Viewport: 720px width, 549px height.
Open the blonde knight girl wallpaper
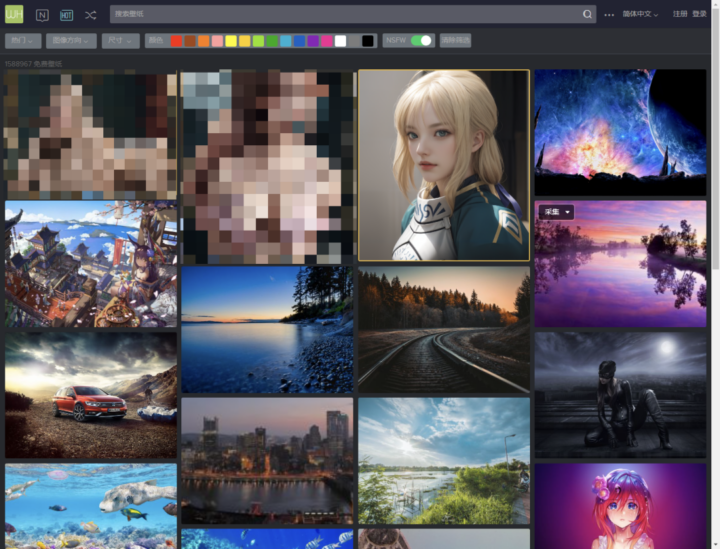[443, 165]
